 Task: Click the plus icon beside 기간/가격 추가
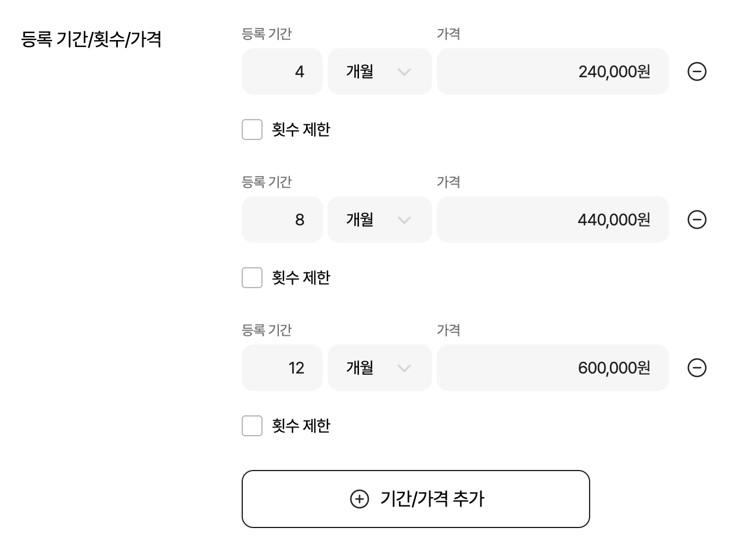360,499
